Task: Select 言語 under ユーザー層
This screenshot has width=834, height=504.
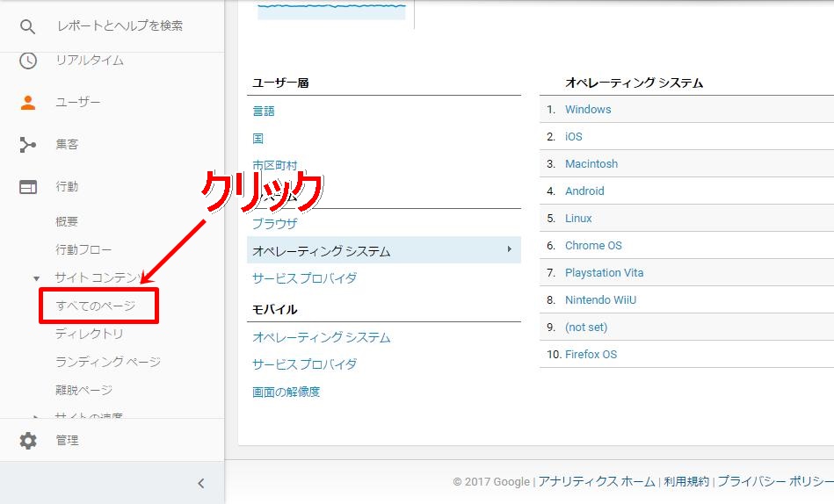Action: tap(264, 112)
